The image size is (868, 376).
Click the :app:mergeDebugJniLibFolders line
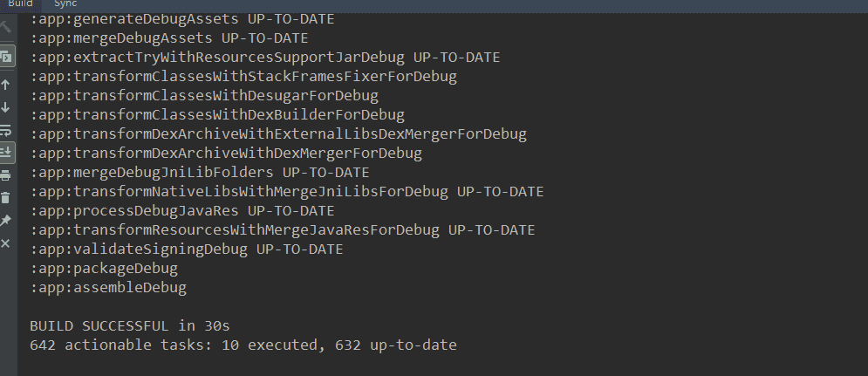click(x=199, y=172)
